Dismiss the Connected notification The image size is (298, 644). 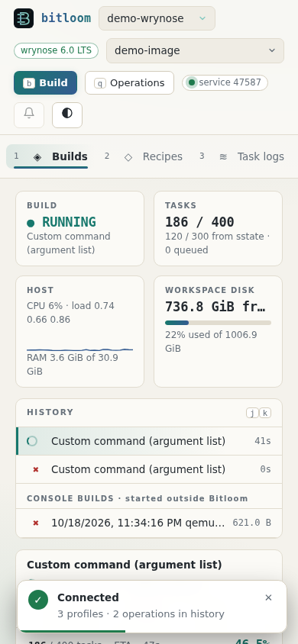pyautogui.click(x=268, y=597)
